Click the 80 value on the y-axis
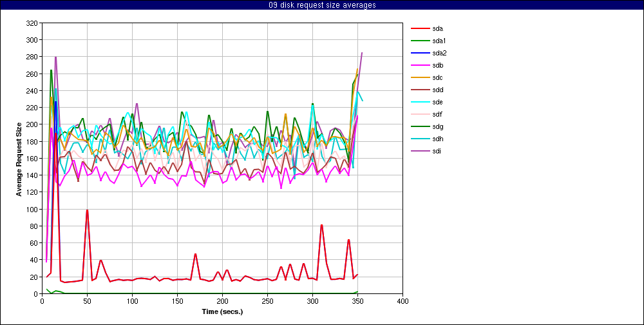644x325 pixels. point(33,226)
